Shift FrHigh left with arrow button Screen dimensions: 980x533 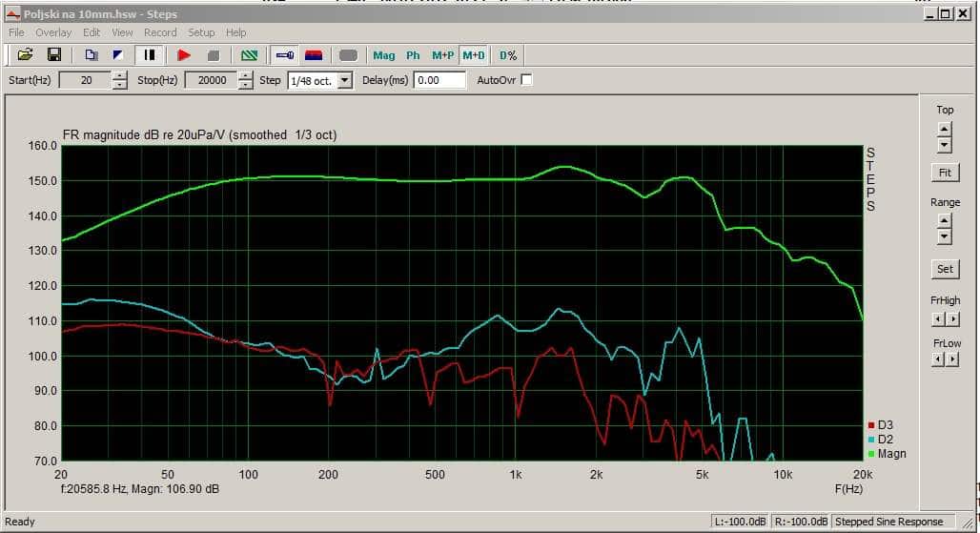pos(937,319)
